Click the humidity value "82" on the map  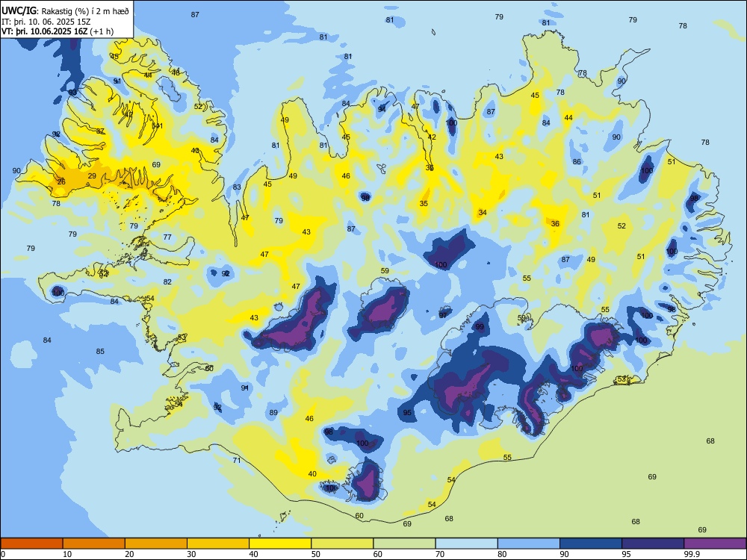tap(167, 282)
